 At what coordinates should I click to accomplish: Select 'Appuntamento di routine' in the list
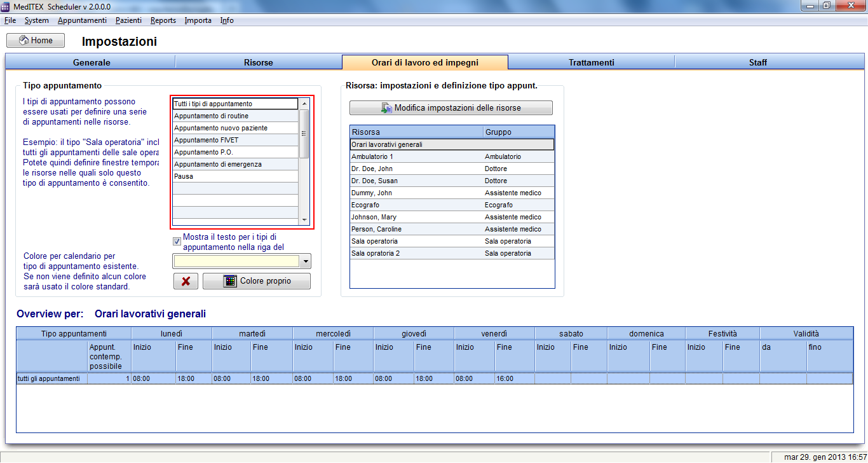(x=235, y=116)
